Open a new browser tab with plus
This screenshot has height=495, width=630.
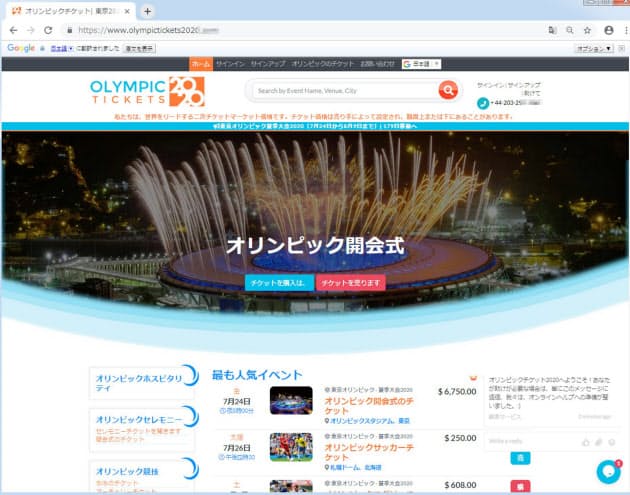148,11
